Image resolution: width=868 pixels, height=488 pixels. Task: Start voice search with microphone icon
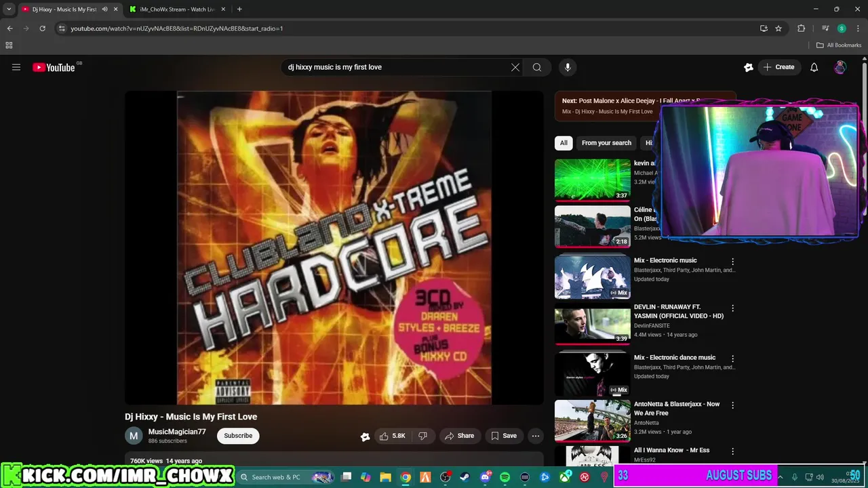click(568, 67)
